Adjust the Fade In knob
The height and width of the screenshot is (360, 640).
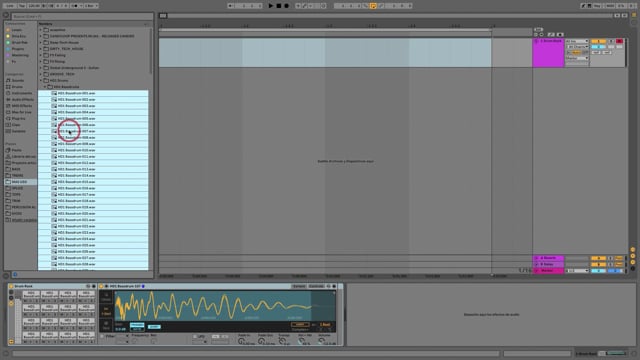coord(241,340)
